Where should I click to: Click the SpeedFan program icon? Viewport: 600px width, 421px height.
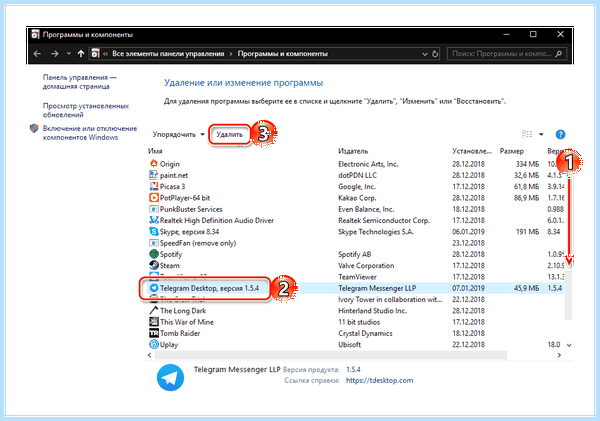point(154,243)
